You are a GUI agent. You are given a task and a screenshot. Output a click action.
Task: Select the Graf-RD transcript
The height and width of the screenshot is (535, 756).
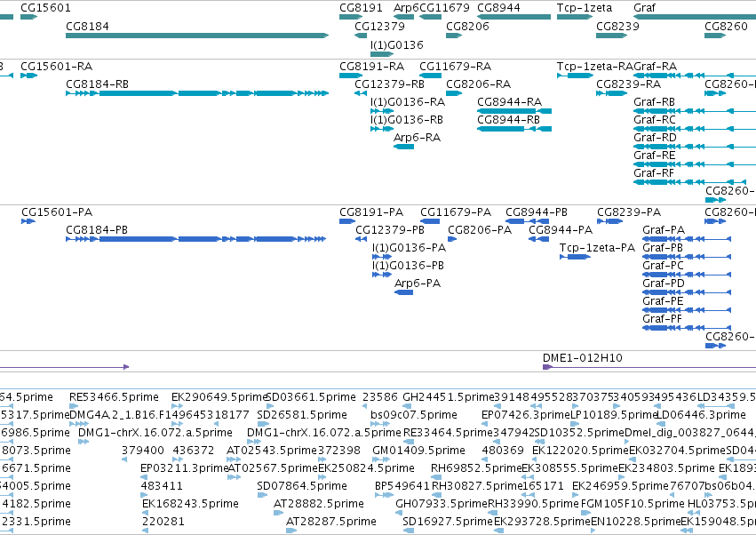tap(695, 147)
